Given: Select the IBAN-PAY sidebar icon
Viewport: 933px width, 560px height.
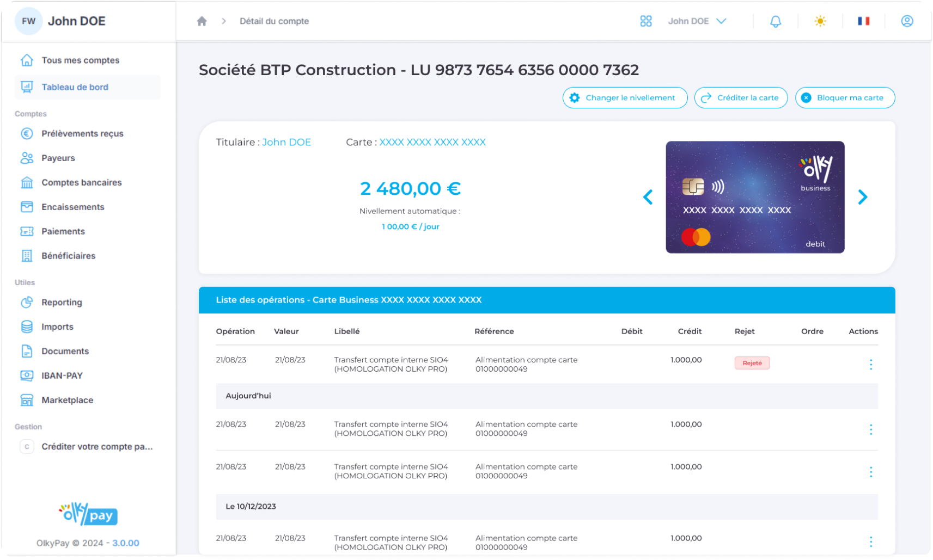Looking at the screenshot, I should pos(28,376).
